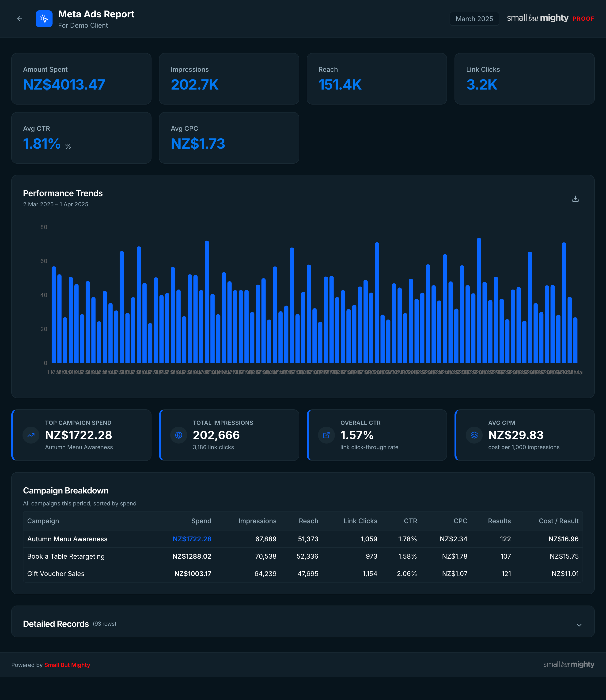Viewport: 606px width, 700px height.
Task: Click the Performance Trends heading
Action: click(x=63, y=193)
